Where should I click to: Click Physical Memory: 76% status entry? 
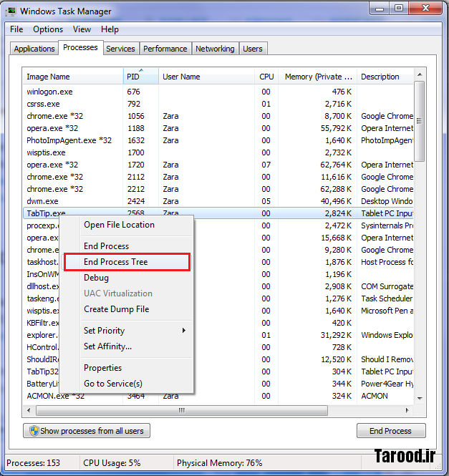point(219,463)
